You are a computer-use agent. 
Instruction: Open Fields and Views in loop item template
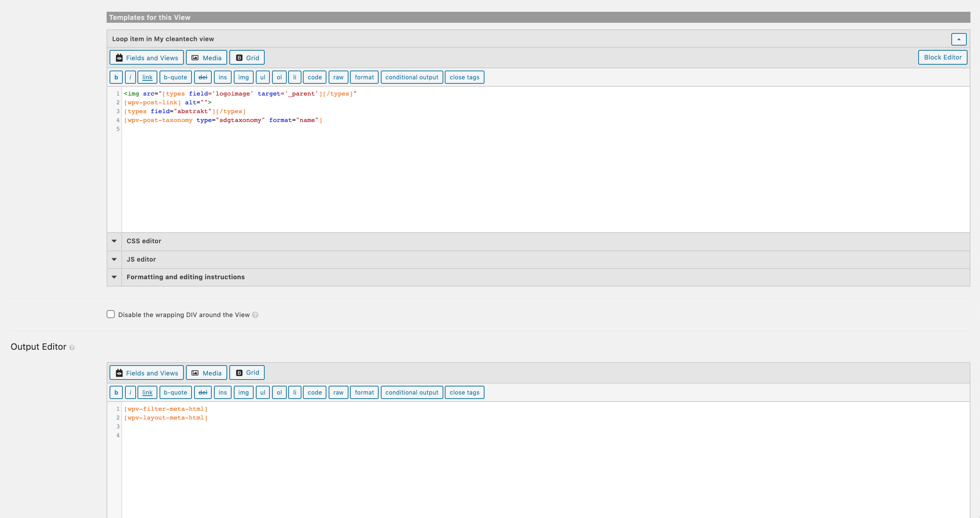pyautogui.click(x=146, y=58)
